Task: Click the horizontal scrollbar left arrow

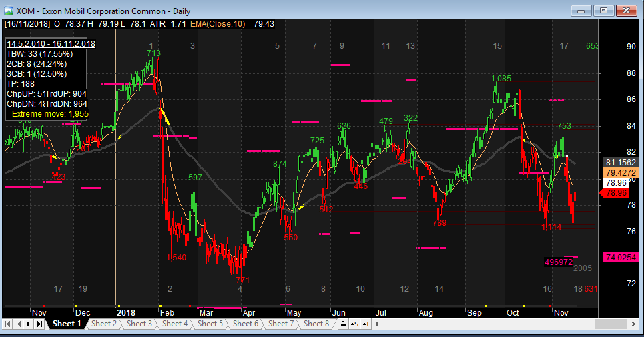Action: [x=377, y=324]
